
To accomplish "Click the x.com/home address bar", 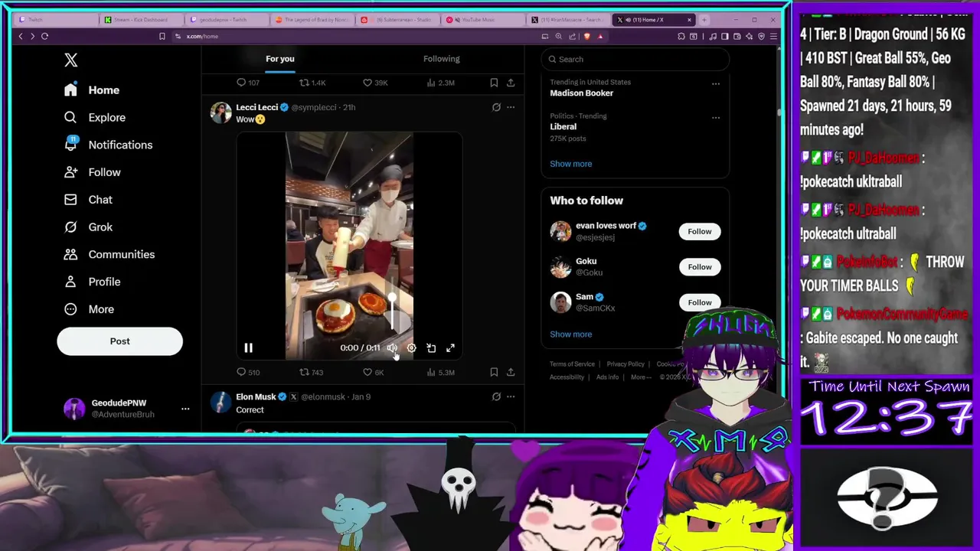I will tap(202, 36).
